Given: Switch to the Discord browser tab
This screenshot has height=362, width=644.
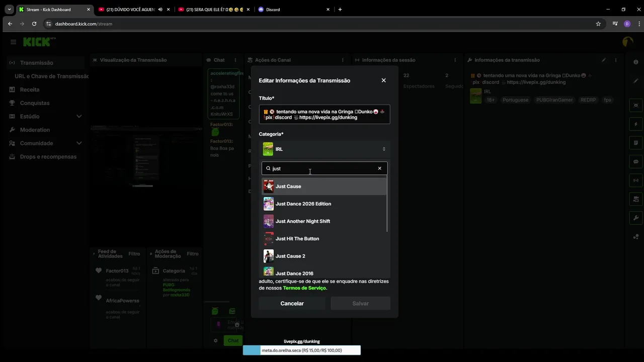Looking at the screenshot, I should [295, 10].
